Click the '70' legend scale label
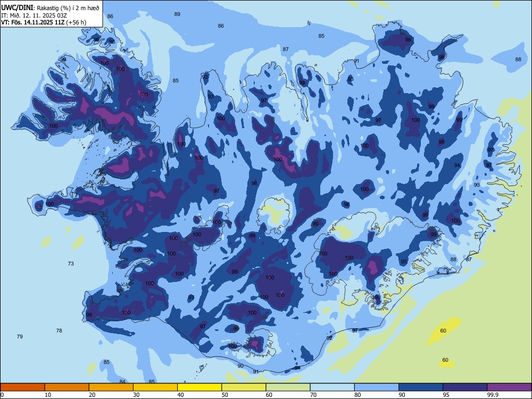Screen dimensions: 532x399 [313, 395]
